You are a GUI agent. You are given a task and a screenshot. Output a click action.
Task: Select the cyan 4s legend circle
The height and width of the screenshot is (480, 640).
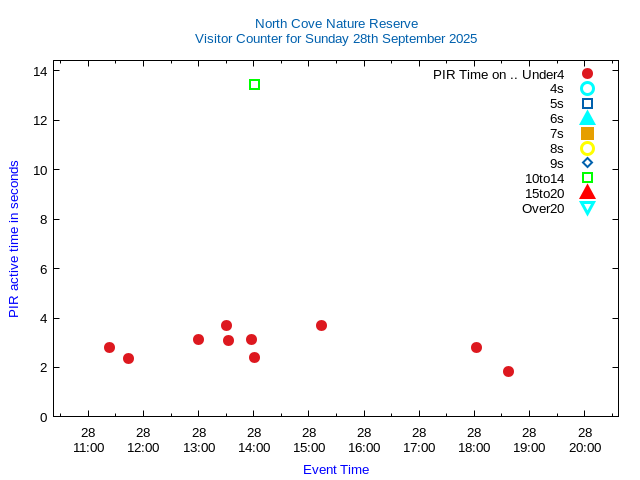587,89
